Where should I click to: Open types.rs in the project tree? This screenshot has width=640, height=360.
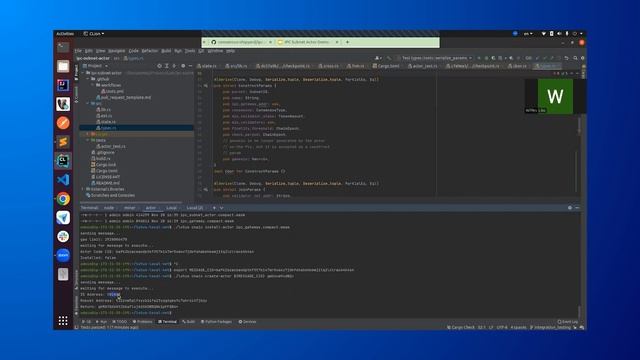(106, 128)
